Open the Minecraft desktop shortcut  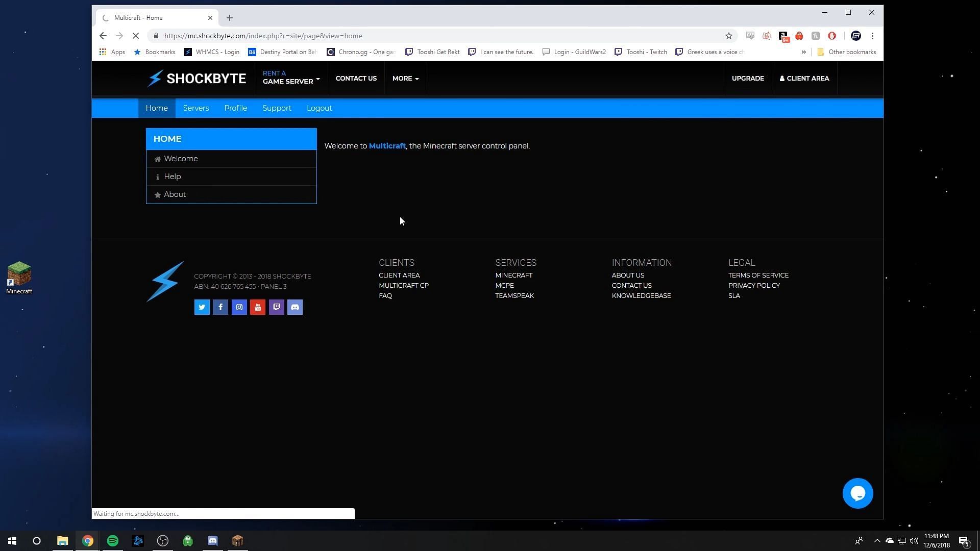click(19, 278)
